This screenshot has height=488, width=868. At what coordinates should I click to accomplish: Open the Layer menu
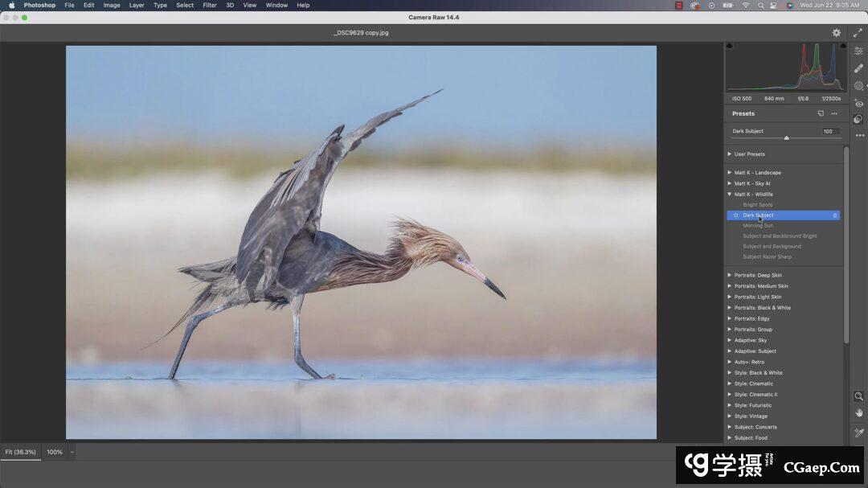coord(137,6)
